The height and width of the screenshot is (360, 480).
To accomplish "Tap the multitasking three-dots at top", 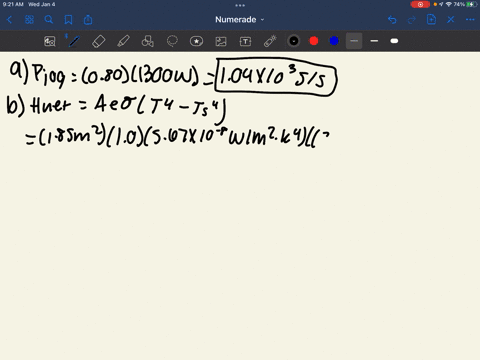I will coord(240,5).
